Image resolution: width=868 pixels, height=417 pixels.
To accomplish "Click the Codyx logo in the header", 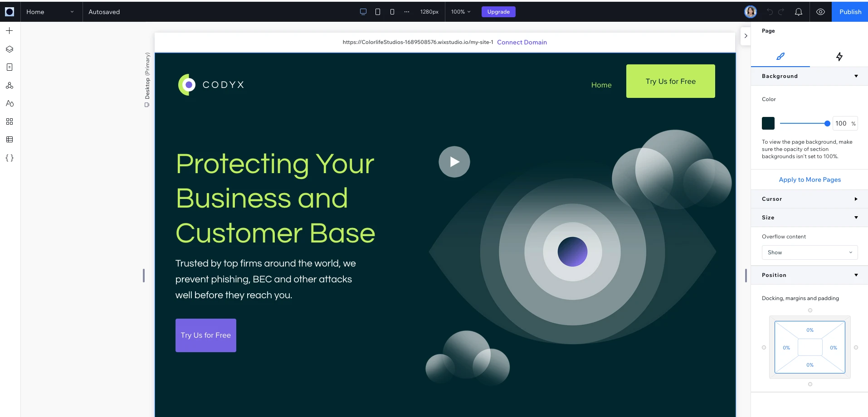I will pyautogui.click(x=211, y=85).
